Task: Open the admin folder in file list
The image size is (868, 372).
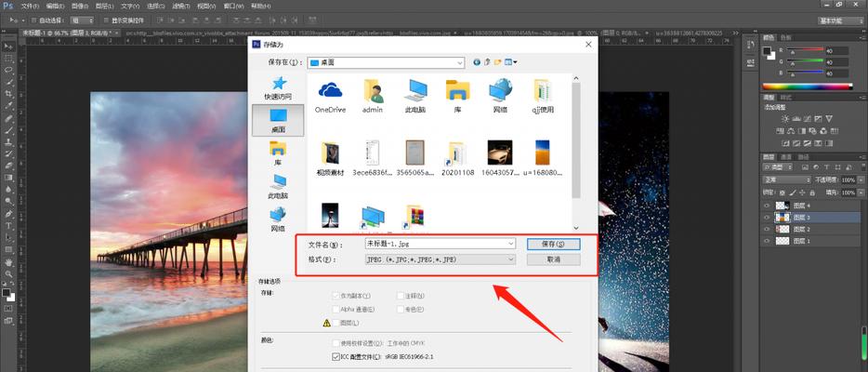Action: 373,96
